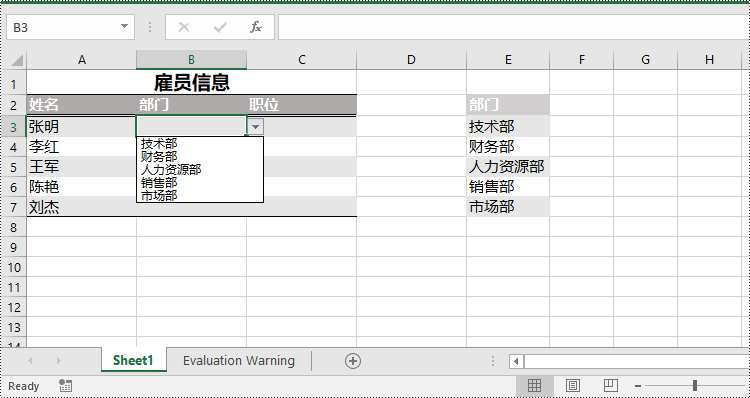Click previous sheet navigation arrow
The image size is (750, 398).
30,361
